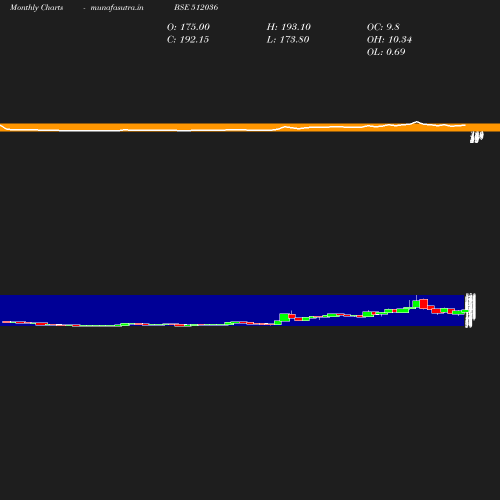The width and height of the screenshot is (500, 500).
Task: Click the overlapping value labels under the orange band
Action: (x=476, y=137)
